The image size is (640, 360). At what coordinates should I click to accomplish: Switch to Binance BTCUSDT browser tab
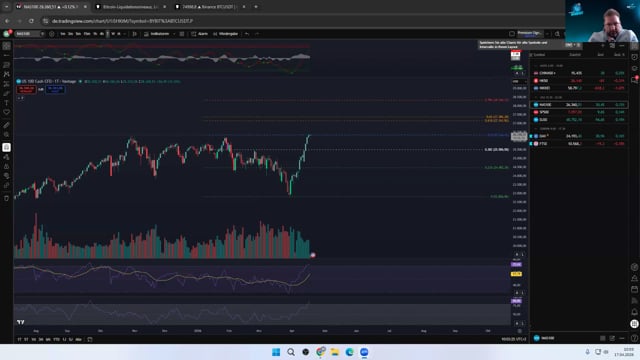[209, 7]
